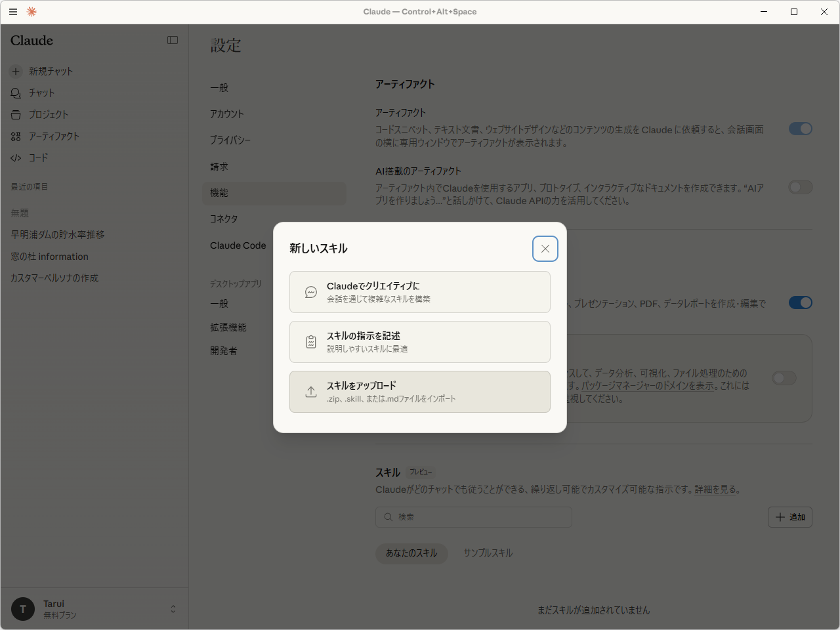
Task: Open the チャット list in the sidebar
Action: coord(42,93)
